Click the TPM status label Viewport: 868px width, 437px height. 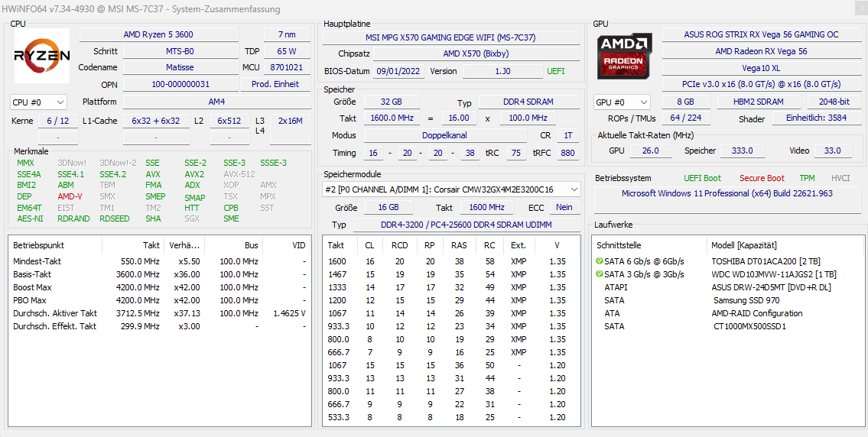tap(807, 178)
